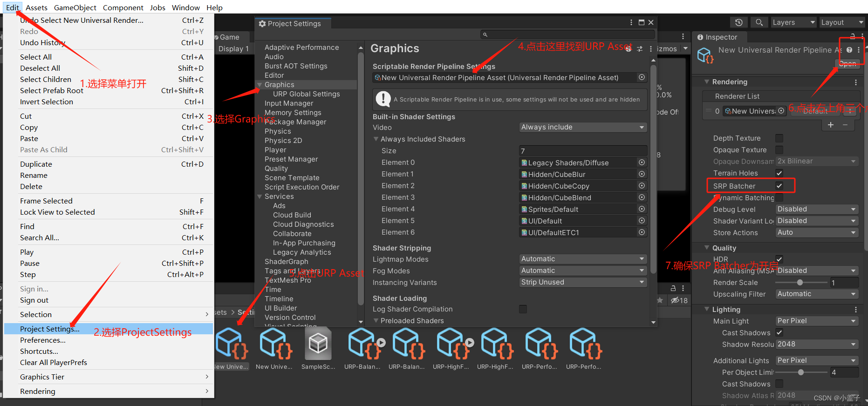Click the search magnifier icon beside Layers
The height and width of the screenshot is (406, 868).
point(759,22)
